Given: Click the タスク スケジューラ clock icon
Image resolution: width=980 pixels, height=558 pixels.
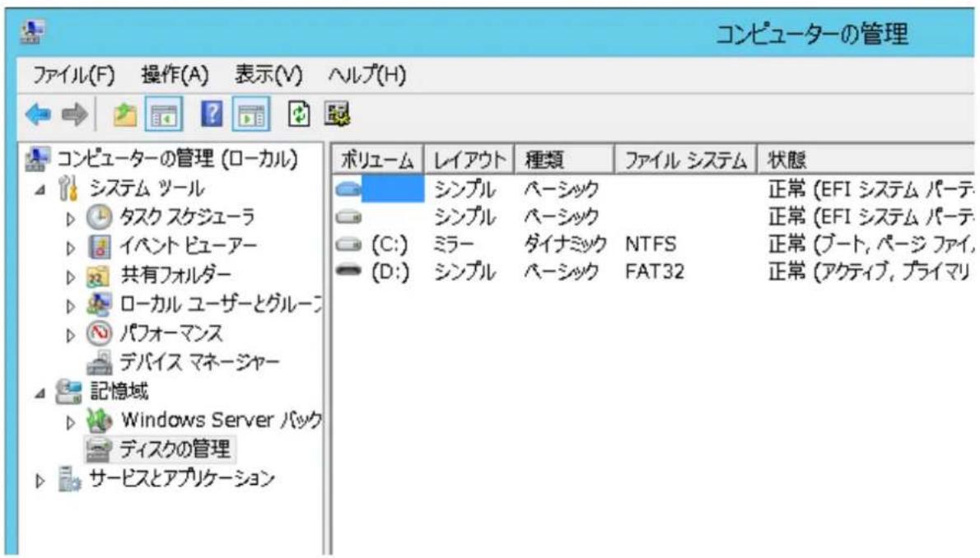Looking at the screenshot, I should pos(99,216).
